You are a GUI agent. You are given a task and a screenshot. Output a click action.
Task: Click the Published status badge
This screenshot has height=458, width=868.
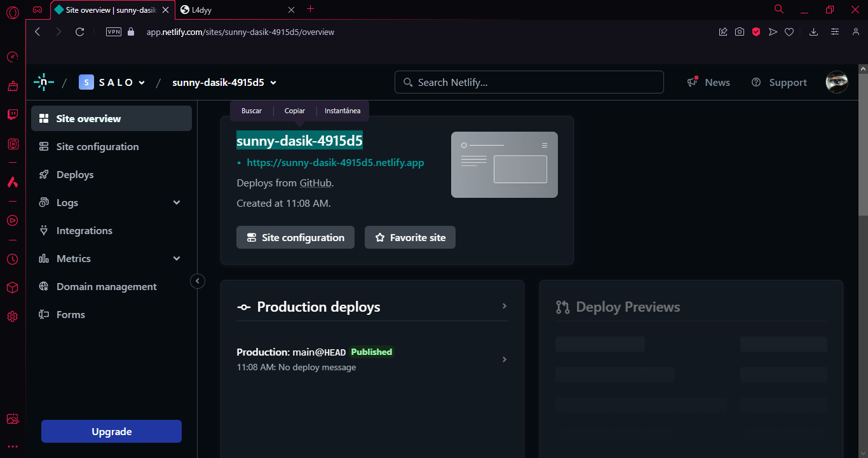tap(372, 352)
